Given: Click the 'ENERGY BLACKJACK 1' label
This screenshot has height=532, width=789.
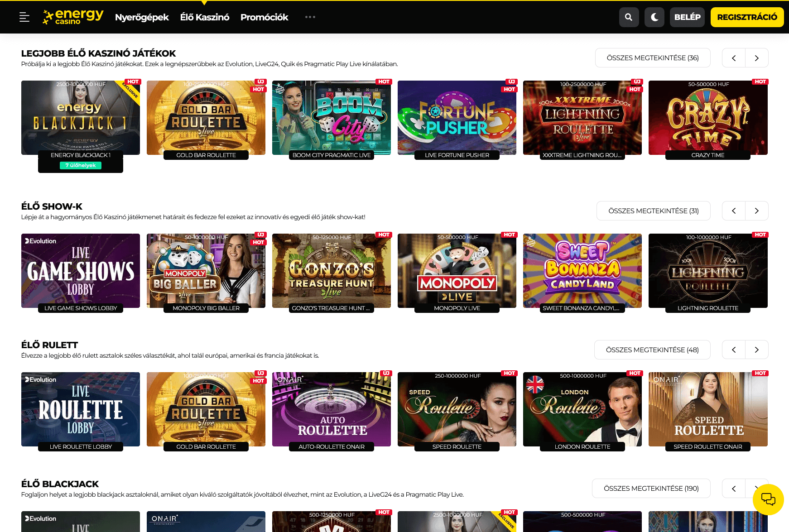Looking at the screenshot, I should tap(81, 155).
